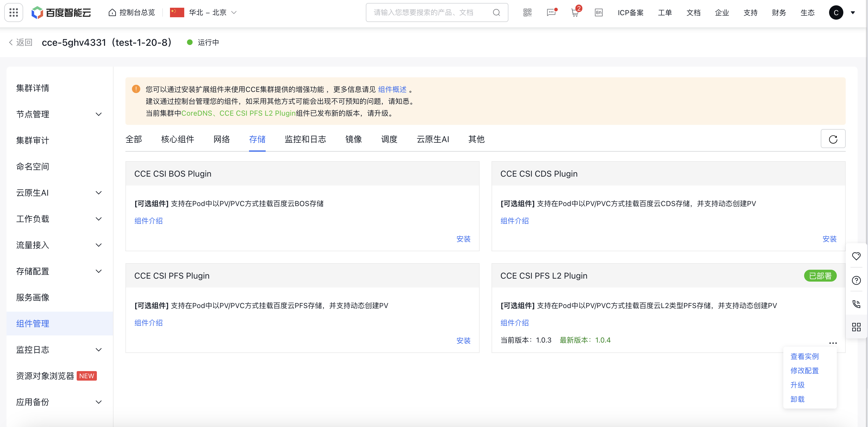Expand 监控日志 sidebar section

pos(60,350)
